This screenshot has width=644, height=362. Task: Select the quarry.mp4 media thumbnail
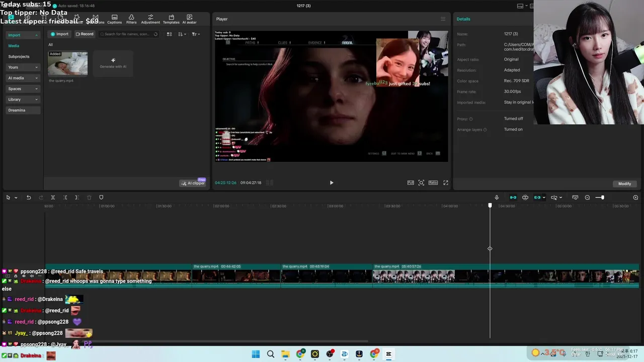(x=67, y=63)
